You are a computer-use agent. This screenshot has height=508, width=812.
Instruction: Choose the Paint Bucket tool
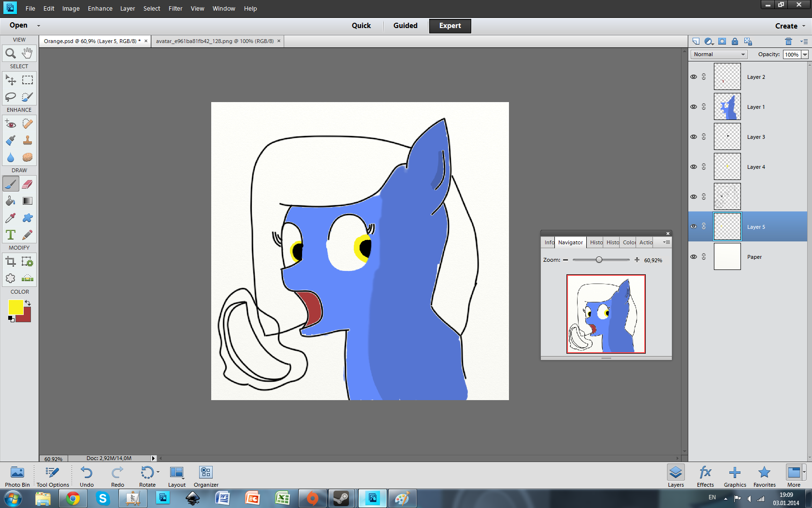pyautogui.click(x=10, y=201)
